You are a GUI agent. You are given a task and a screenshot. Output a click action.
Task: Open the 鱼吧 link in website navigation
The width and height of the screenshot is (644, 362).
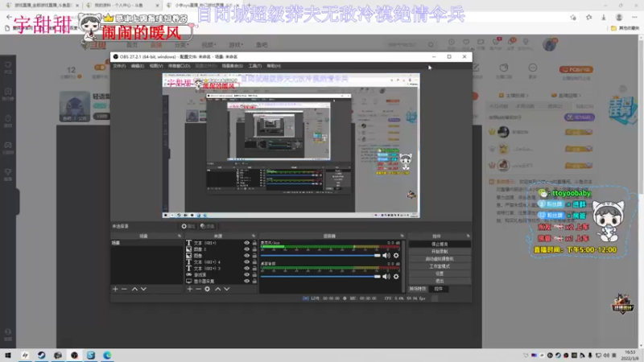tap(261, 45)
